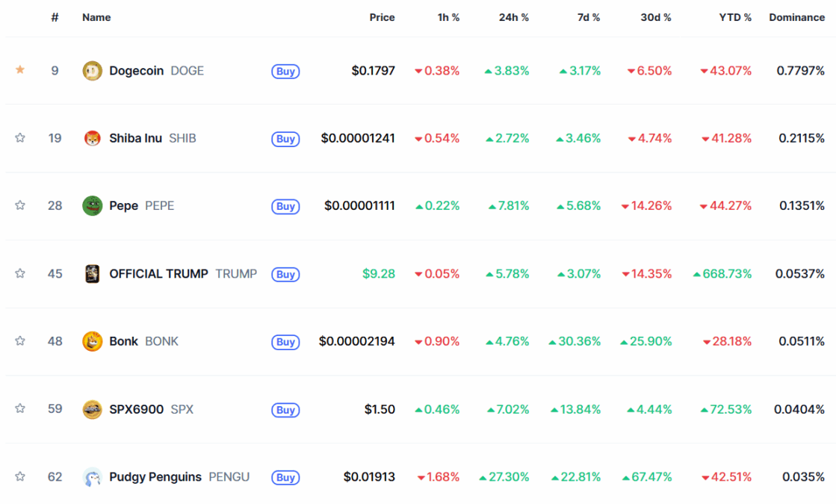Viewport: 836px width, 504px height.
Task: Click the Bonk dog logo icon
Action: 92,341
